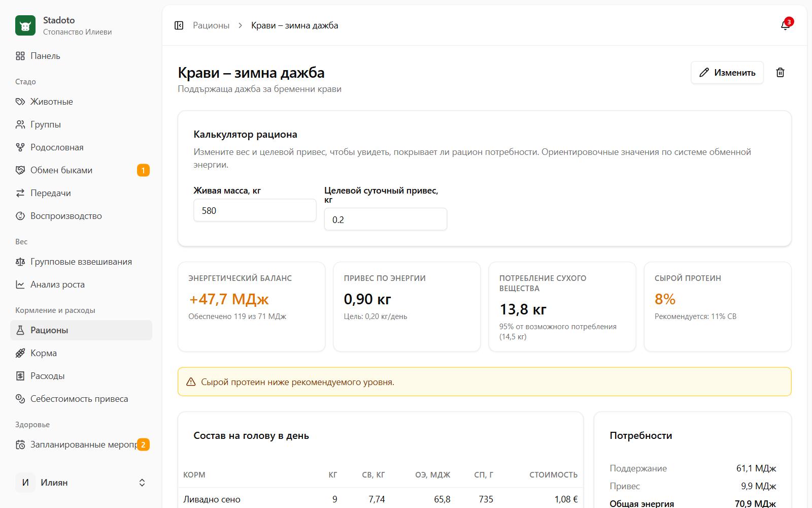Open Группы in the sidebar

pos(81,124)
